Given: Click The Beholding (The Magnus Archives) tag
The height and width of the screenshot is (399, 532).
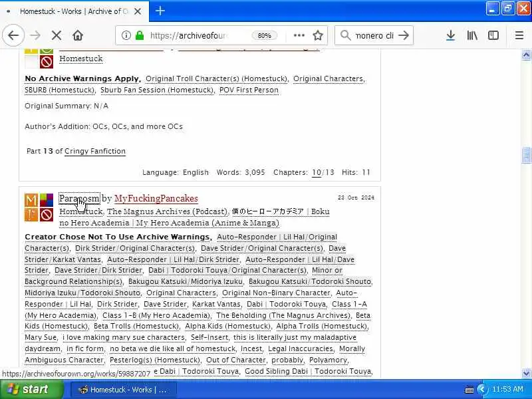Looking at the screenshot, I should pyautogui.click(x=283, y=315).
